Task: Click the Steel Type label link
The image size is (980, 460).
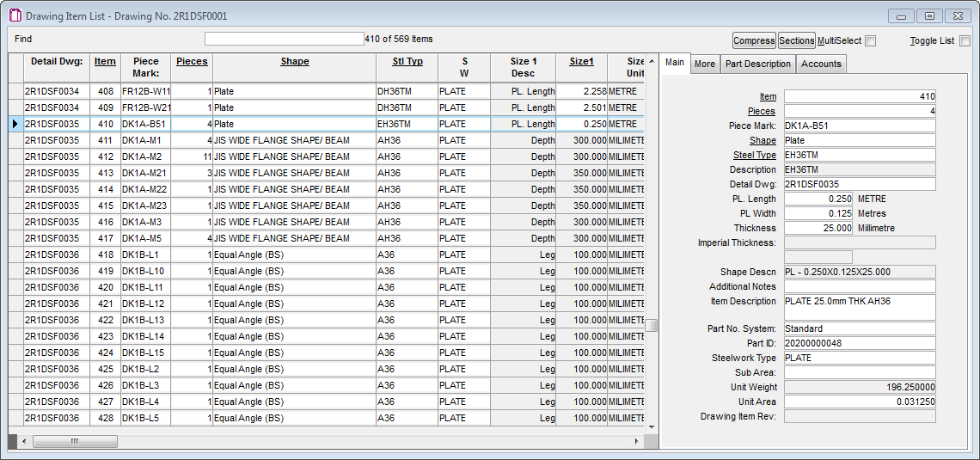Action: click(x=754, y=156)
